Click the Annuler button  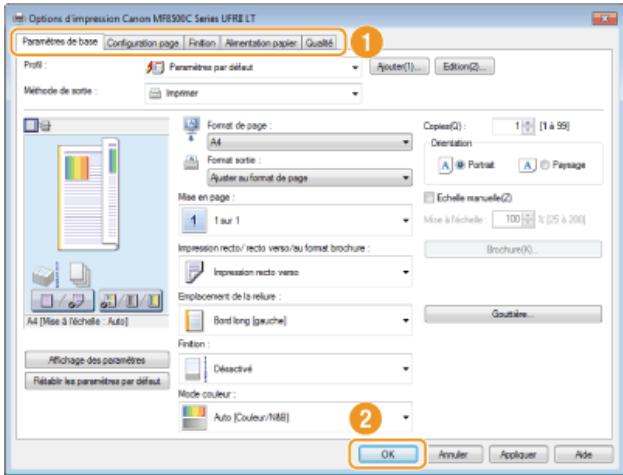pos(453,454)
